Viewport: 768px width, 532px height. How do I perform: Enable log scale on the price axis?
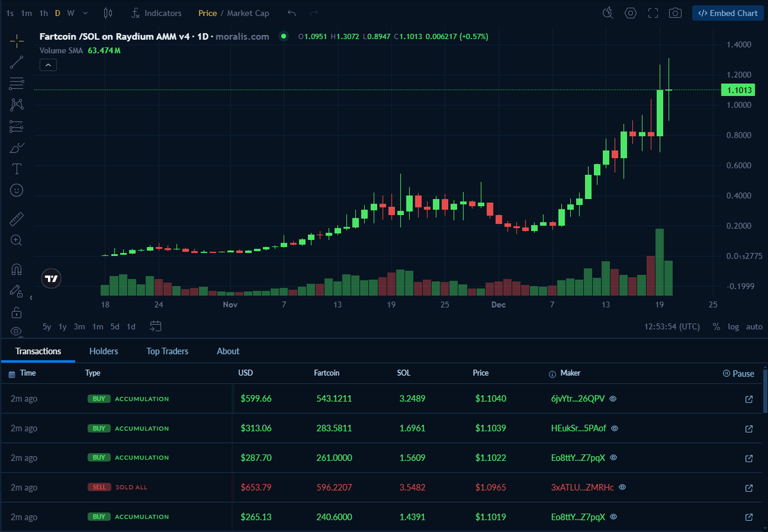coord(733,326)
